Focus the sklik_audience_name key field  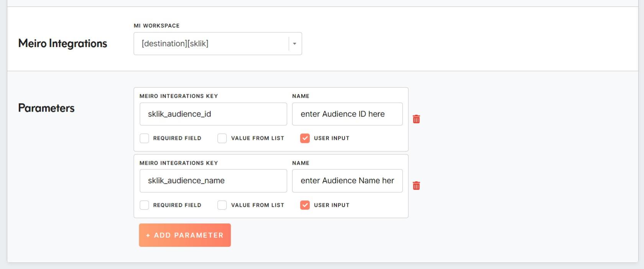pyautogui.click(x=213, y=181)
